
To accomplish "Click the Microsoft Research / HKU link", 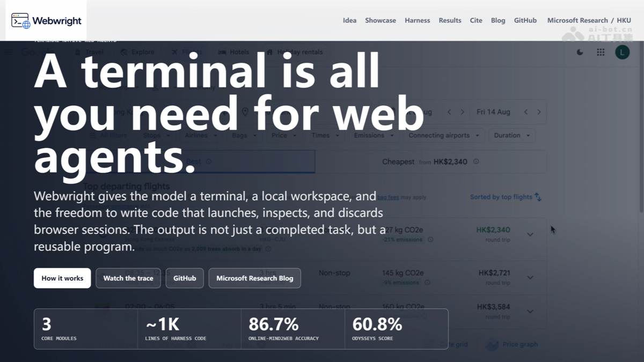I will coord(589,20).
